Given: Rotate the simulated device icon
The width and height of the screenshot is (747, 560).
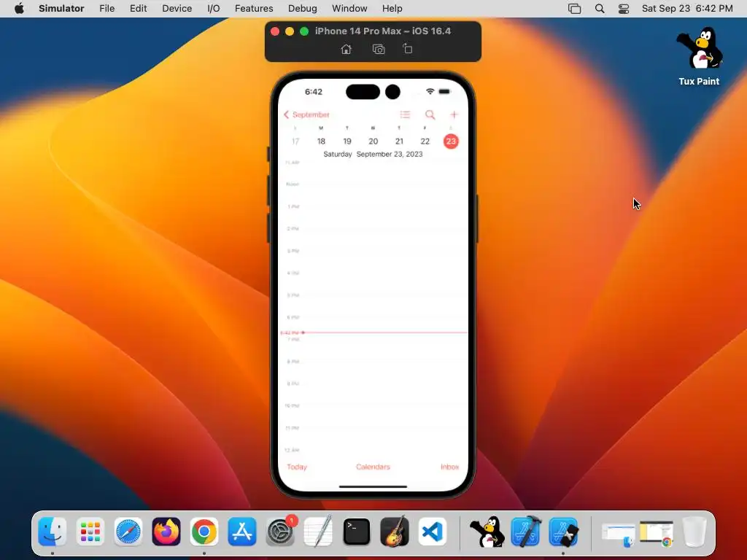Looking at the screenshot, I should [408, 49].
